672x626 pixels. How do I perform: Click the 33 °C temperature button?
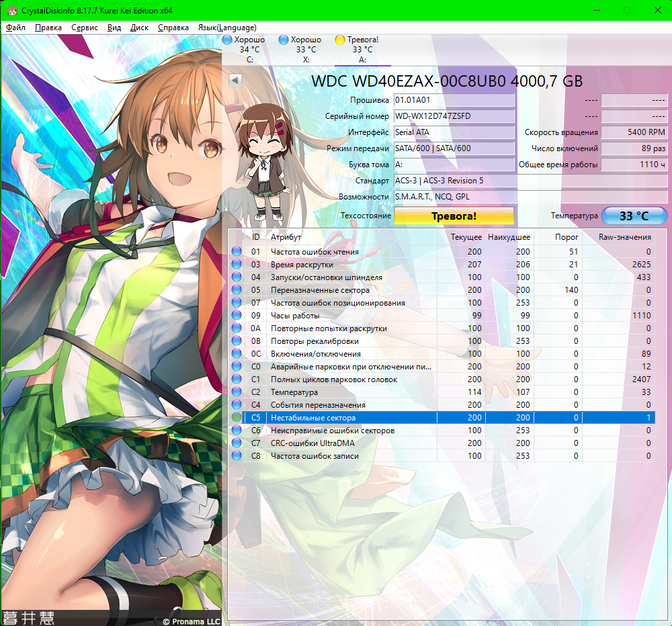634,216
